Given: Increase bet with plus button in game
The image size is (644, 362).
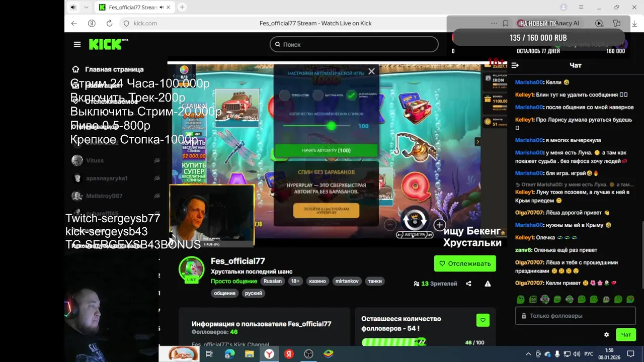Looking at the screenshot, I should coord(440,225).
